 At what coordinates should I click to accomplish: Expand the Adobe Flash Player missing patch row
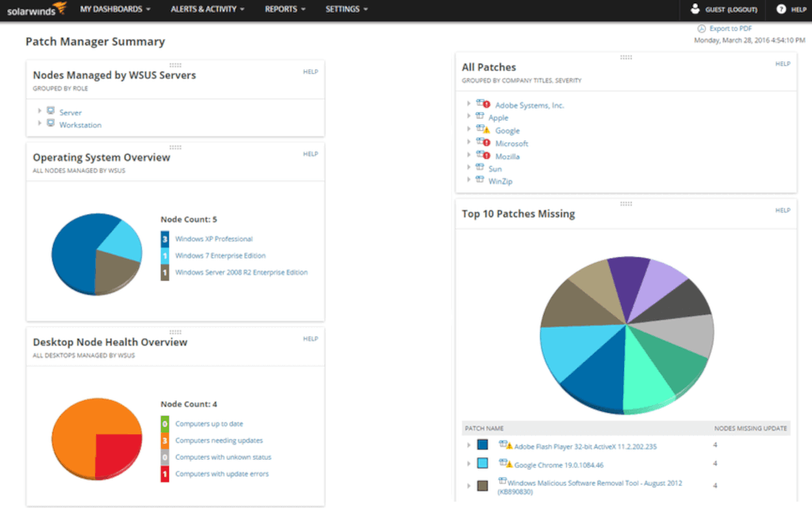[x=469, y=444]
